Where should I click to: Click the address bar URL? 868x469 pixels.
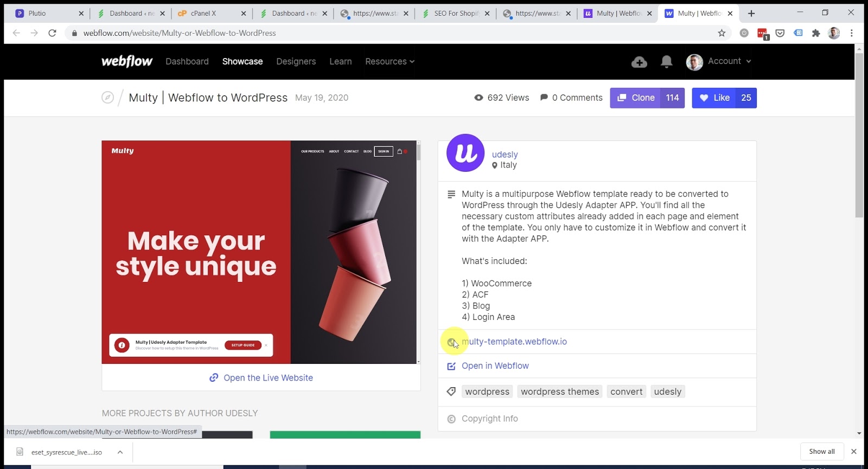pos(180,33)
